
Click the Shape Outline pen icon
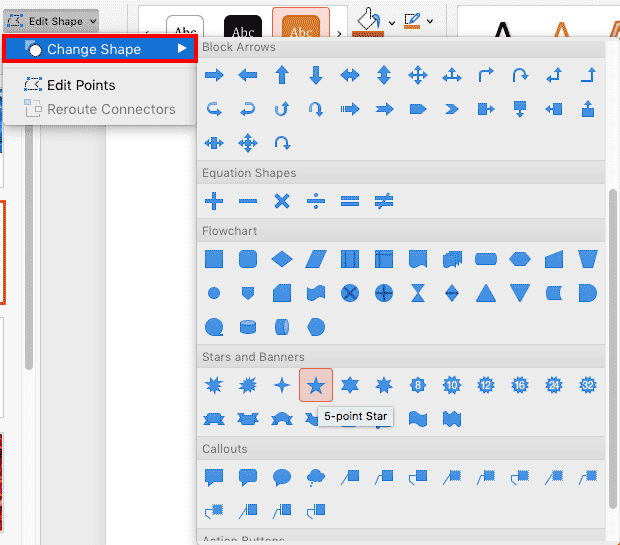pos(412,21)
